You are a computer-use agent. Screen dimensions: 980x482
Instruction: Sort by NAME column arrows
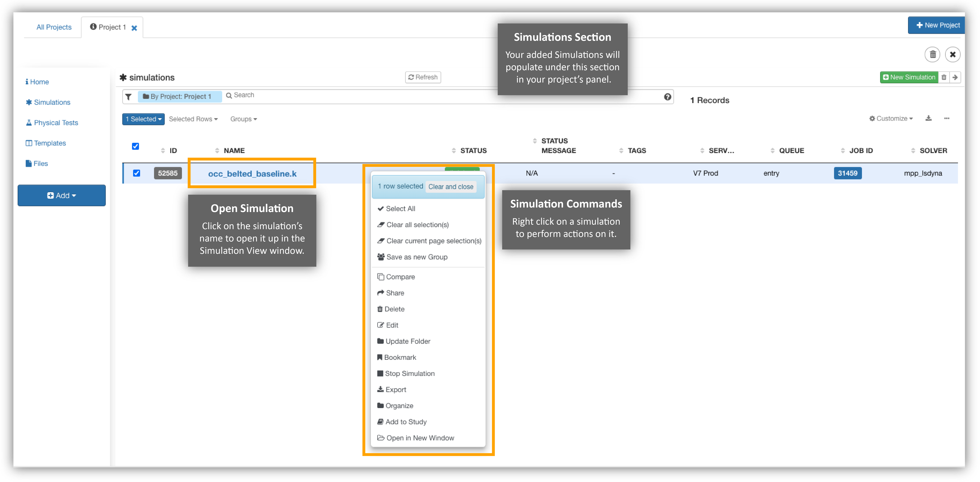(217, 151)
